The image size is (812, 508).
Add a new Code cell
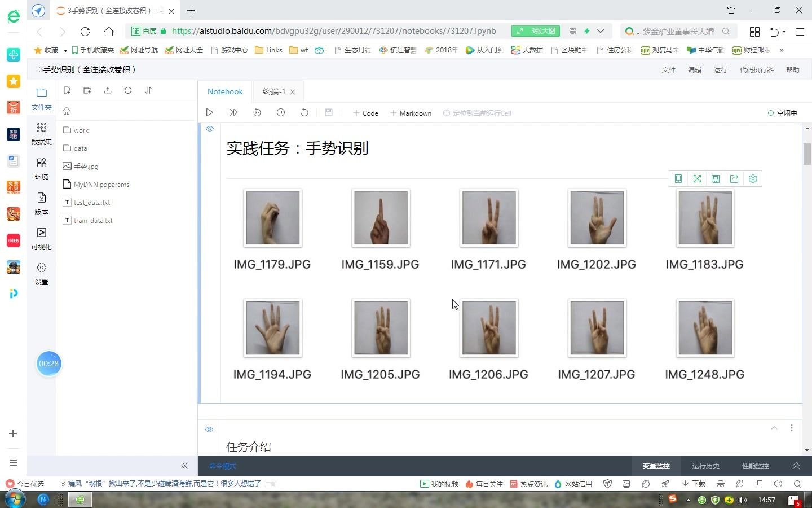tap(365, 113)
